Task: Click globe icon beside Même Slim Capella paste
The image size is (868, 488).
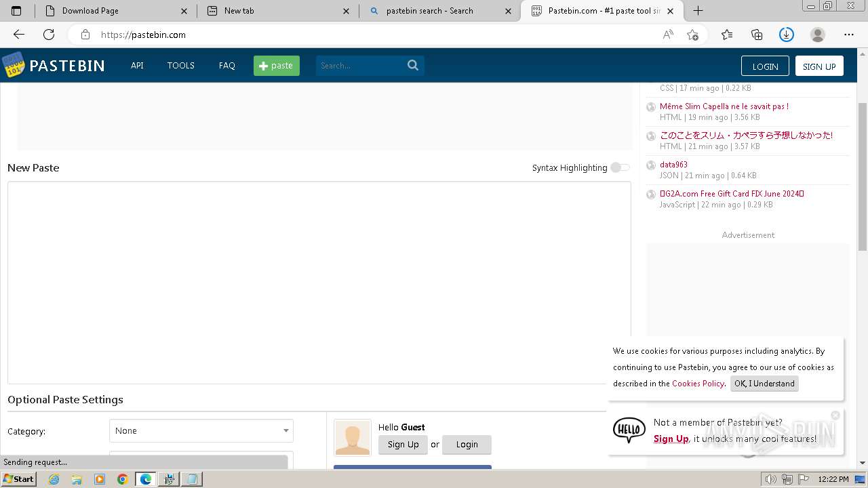Action: [651, 107]
